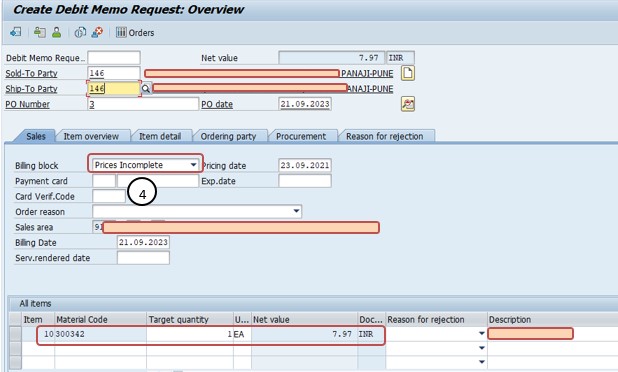
Task: Click the Exp.date input field
Action: [x=305, y=181]
